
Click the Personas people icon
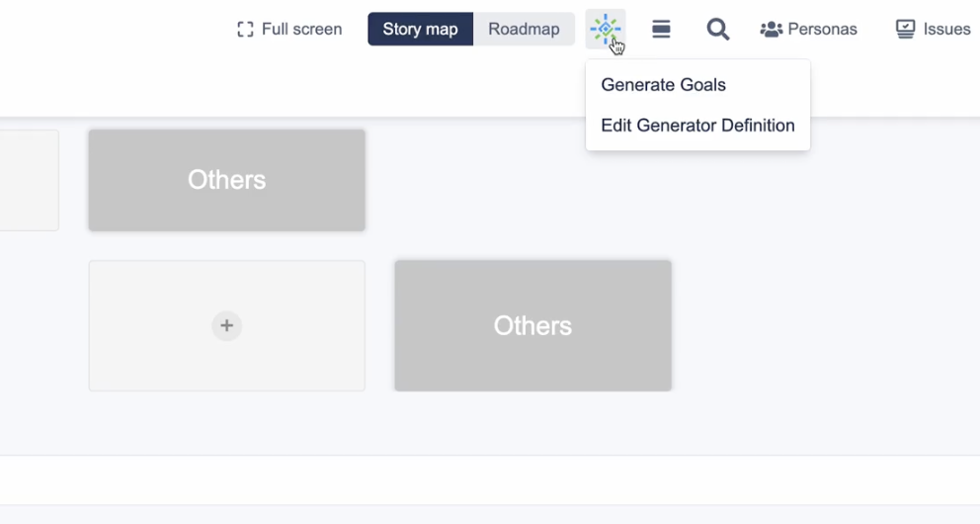[x=771, y=30]
